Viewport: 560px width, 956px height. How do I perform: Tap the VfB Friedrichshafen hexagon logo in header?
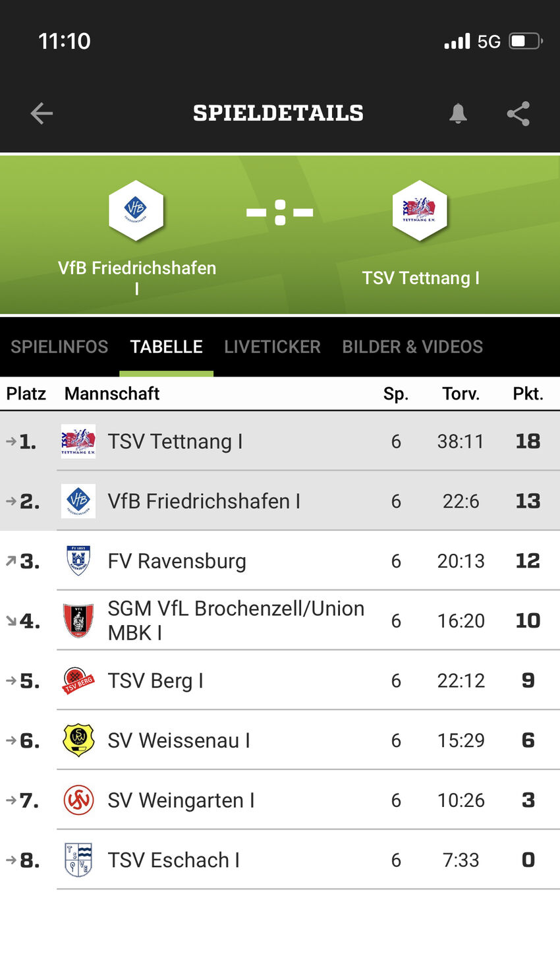[136, 210]
